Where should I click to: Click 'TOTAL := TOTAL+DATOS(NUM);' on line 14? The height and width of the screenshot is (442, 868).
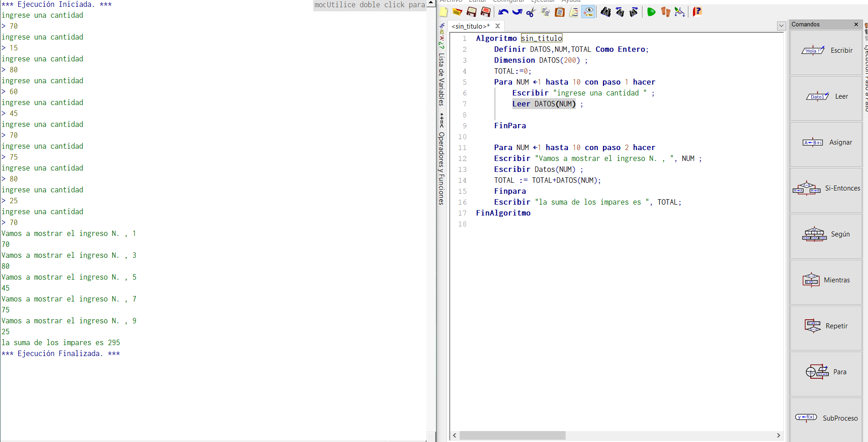[x=547, y=180]
